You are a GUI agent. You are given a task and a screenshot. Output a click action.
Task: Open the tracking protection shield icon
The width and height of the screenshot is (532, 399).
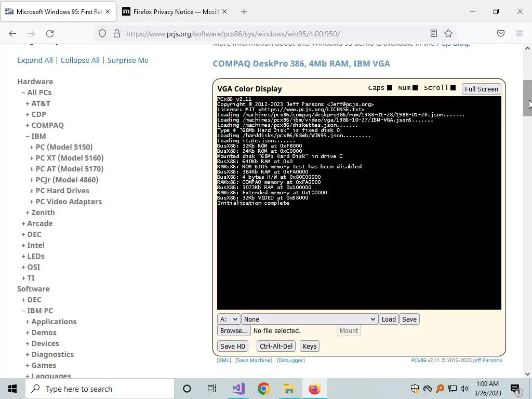coord(102,34)
